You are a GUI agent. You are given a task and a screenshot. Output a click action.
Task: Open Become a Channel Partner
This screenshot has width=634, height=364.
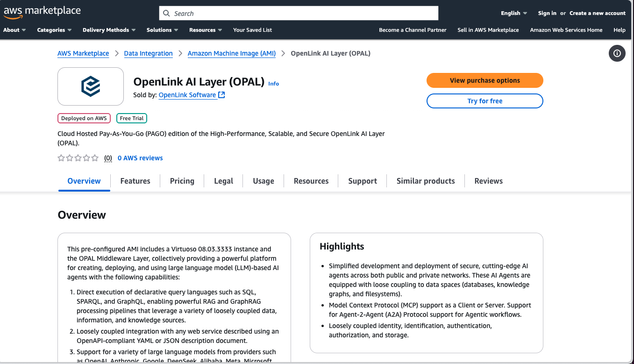click(x=412, y=30)
